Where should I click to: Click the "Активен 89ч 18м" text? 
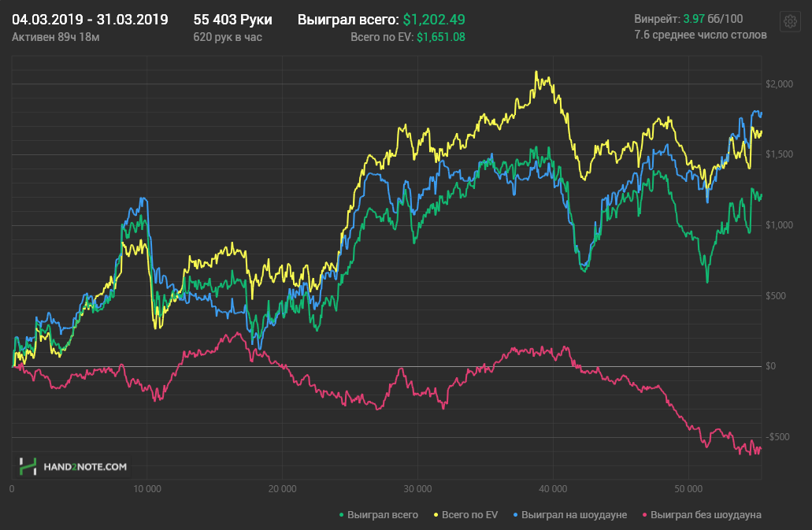tap(56, 37)
